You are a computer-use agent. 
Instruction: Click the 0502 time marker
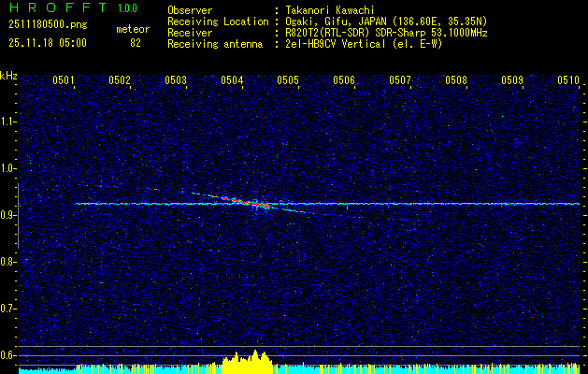[119, 79]
